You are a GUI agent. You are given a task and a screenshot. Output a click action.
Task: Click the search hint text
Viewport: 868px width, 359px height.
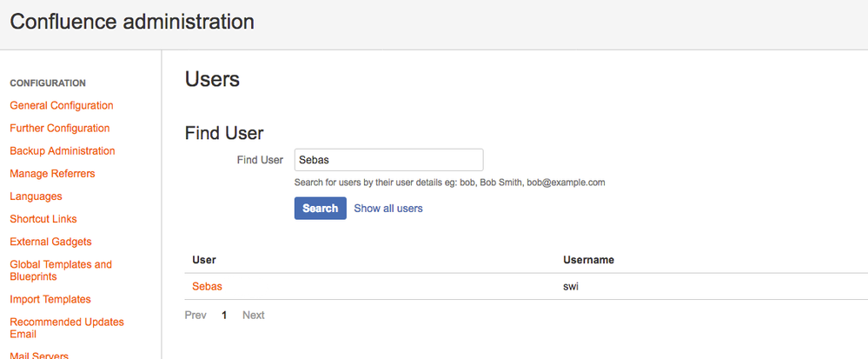coord(449,183)
